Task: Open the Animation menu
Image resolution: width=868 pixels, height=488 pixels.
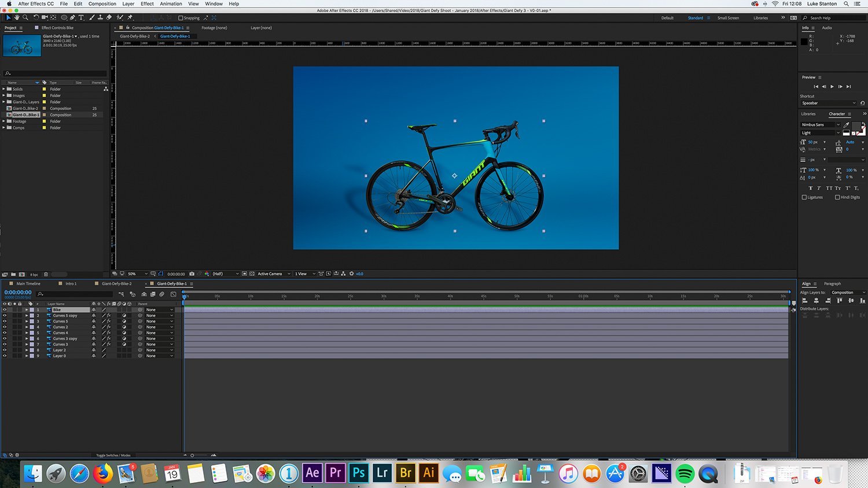Action: (x=170, y=3)
